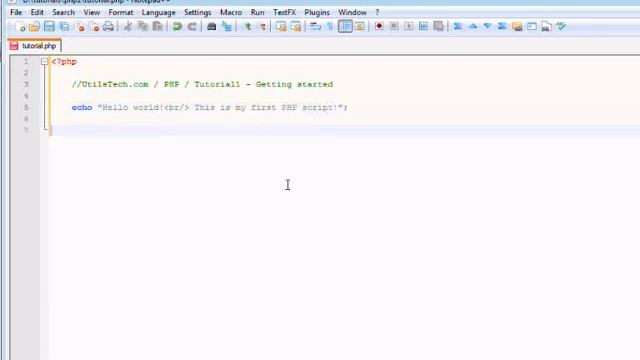The width and height of the screenshot is (640, 360).
Task: Open the Replace toolbar icon
Action: point(227,27)
